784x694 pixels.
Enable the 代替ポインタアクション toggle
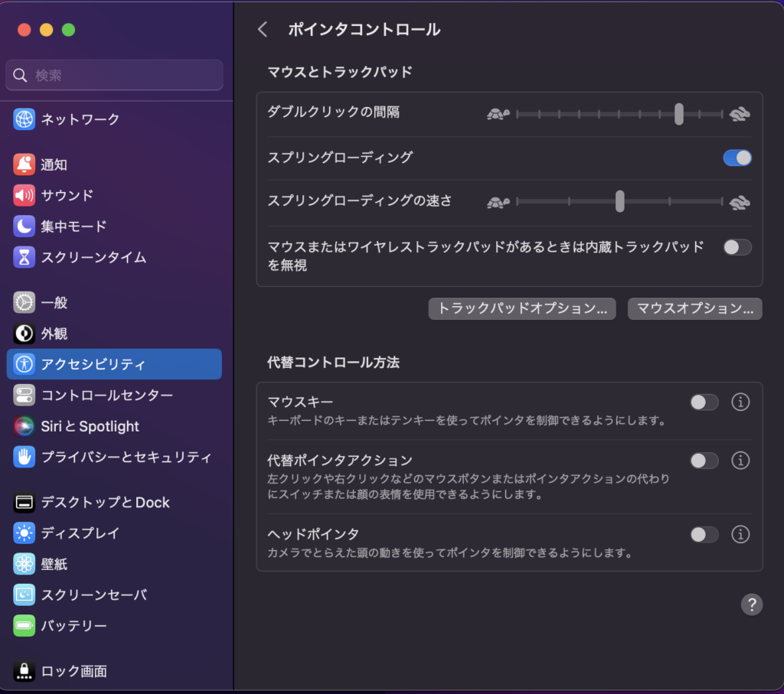click(x=704, y=461)
